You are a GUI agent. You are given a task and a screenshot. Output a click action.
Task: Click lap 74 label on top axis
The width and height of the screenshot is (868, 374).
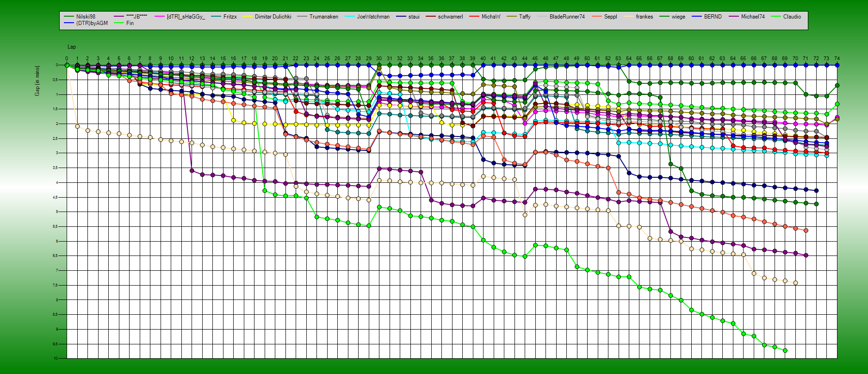837,59
